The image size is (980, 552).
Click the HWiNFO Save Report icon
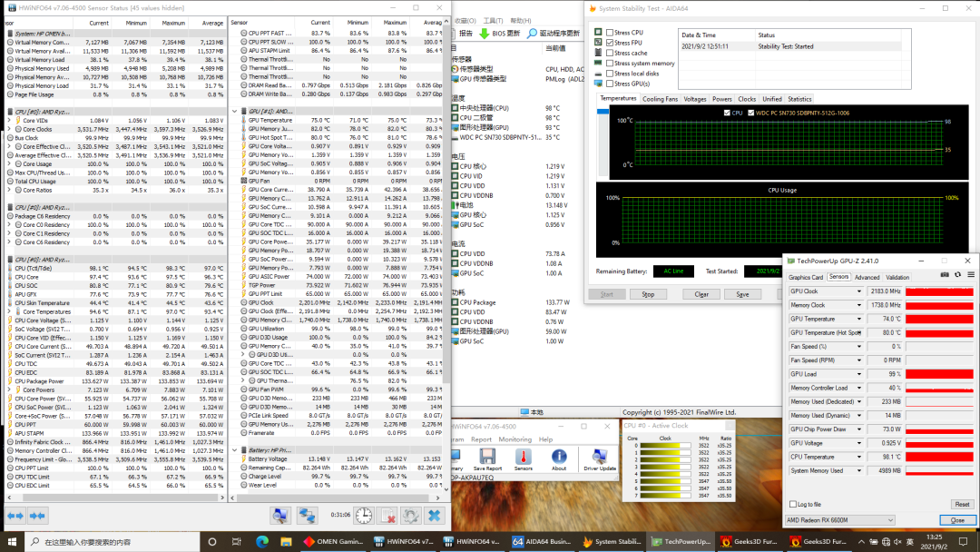pyautogui.click(x=487, y=458)
